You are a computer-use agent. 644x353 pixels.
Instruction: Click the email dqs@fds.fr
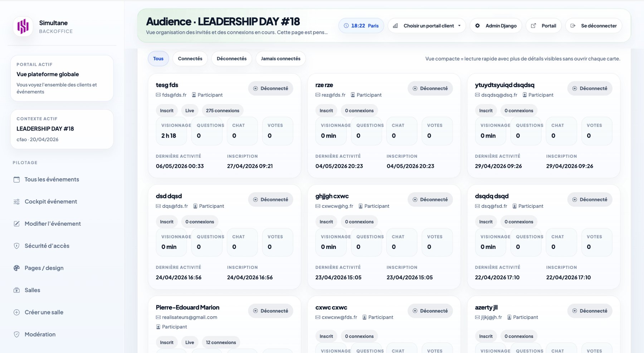click(x=175, y=206)
